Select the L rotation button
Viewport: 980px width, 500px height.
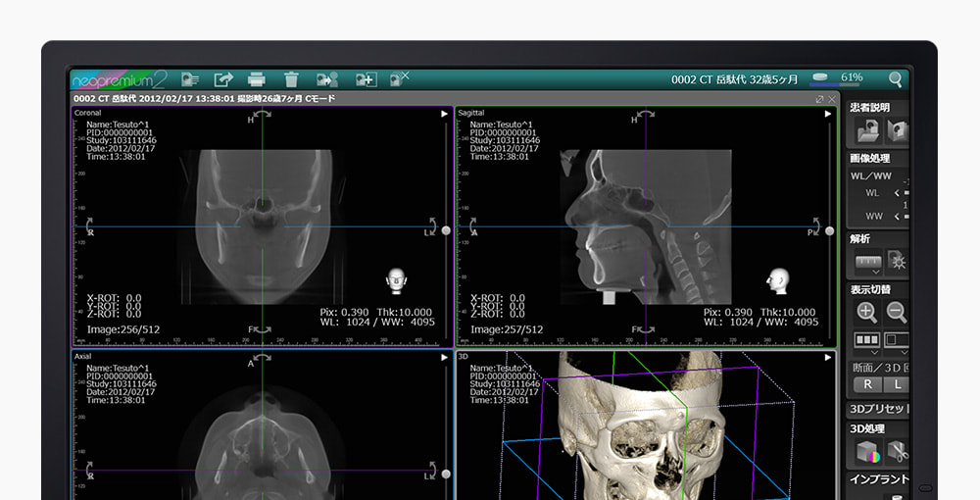(x=898, y=385)
